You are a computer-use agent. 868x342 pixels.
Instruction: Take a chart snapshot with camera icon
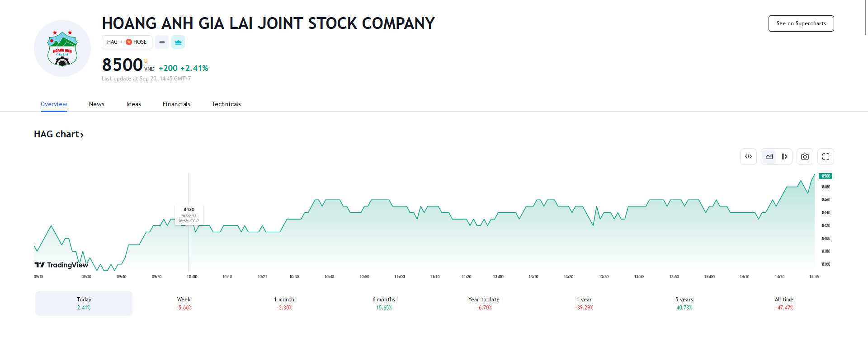point(805,157)
